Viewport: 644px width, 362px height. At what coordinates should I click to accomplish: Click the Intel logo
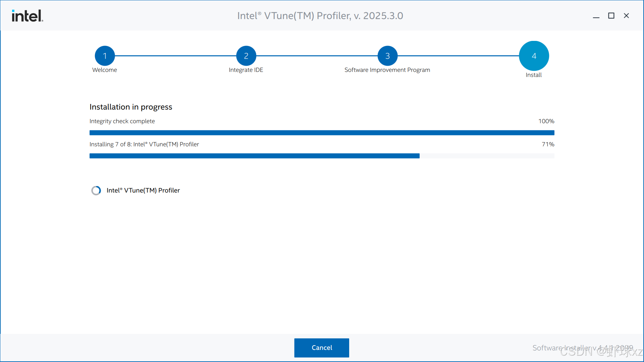[27, 16]
